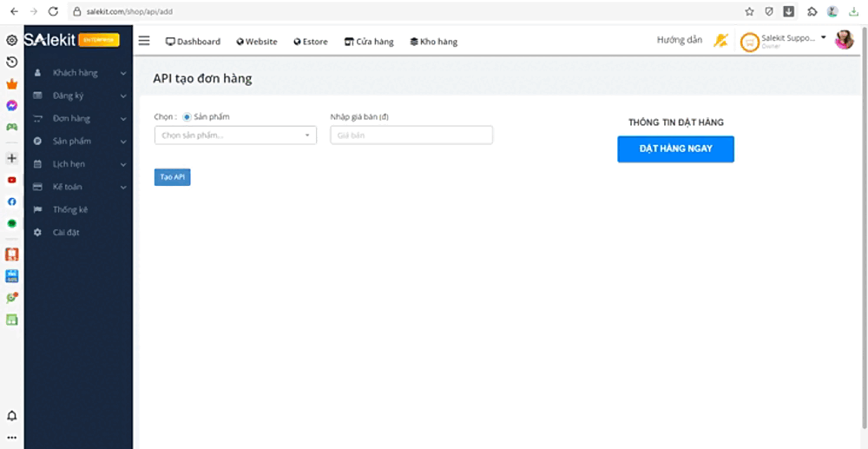Click the THÔNG TIN ĐẶT HÀNG text
This screenshot has width=868, height=449.
tap(676, 122)
